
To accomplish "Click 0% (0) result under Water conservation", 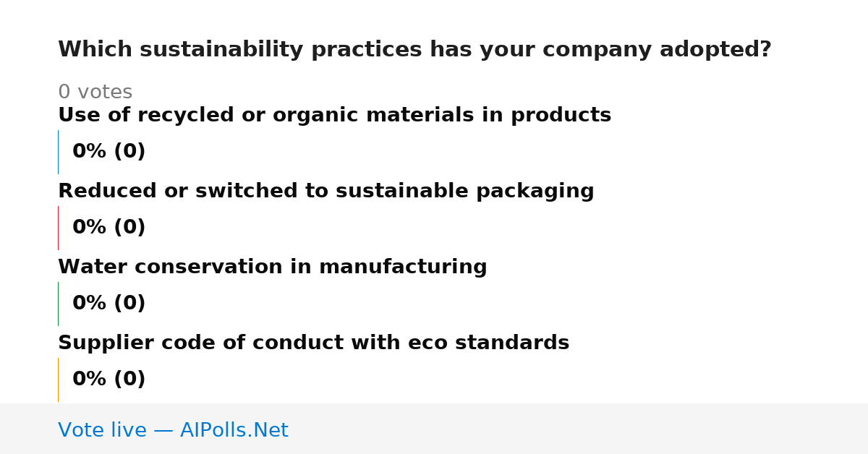I will pyautogui.click(x=109, y=304).
